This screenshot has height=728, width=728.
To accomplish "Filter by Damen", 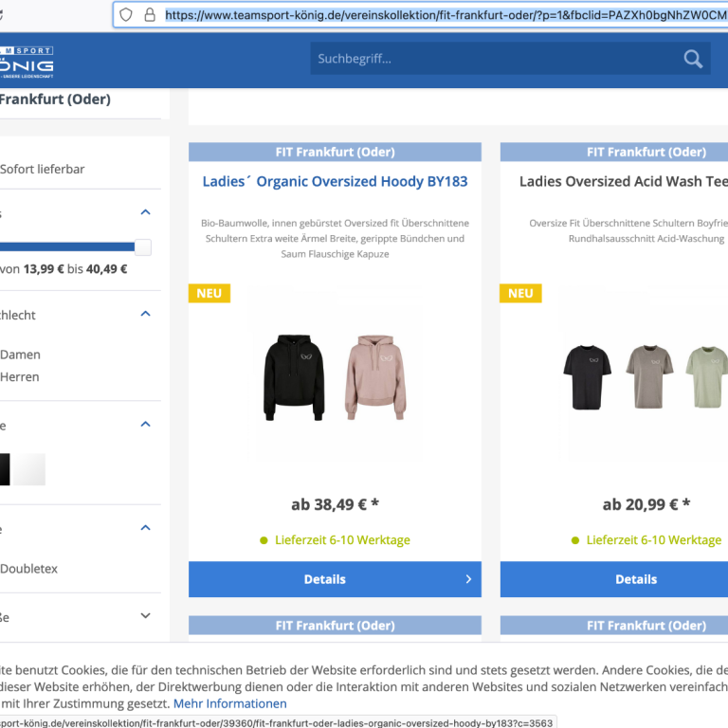I will click(x=20, y=355).
